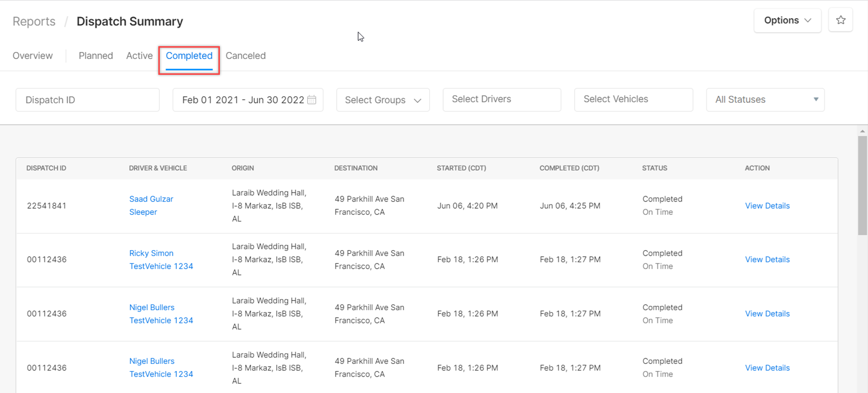The width and height of the screenshot is (868, 393).
Task: Focus the Select Drivers field
Action: (x=502, y=100)
